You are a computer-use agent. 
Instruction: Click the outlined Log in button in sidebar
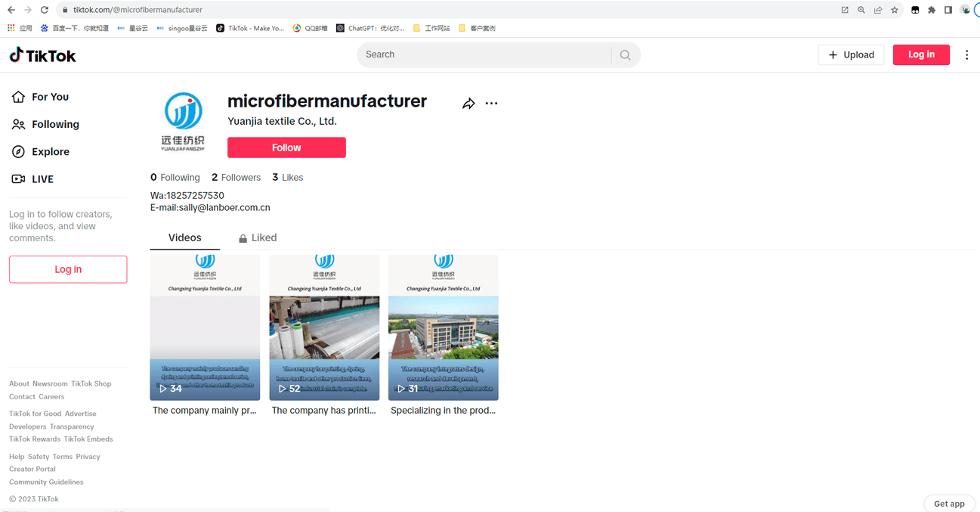point(68,269)
